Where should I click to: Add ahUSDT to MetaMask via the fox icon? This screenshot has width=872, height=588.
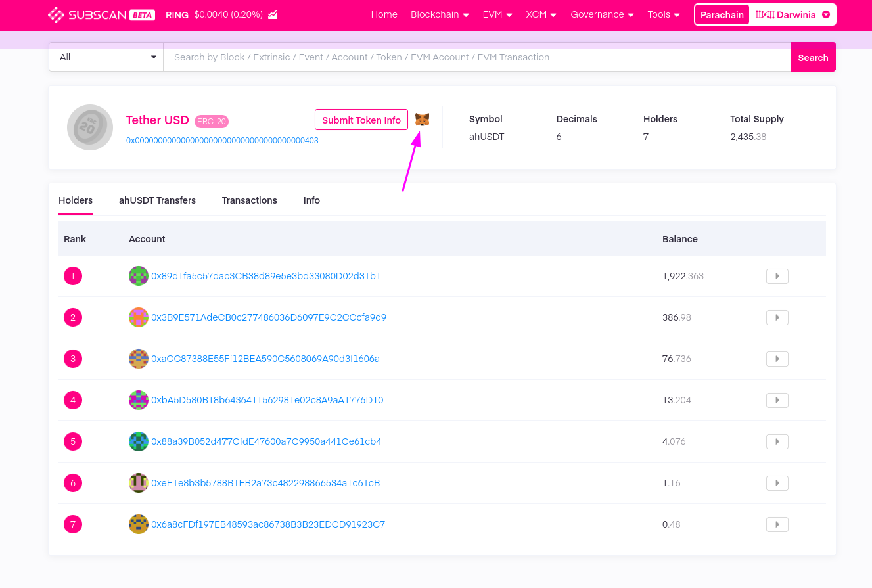(x=422, y=120)
